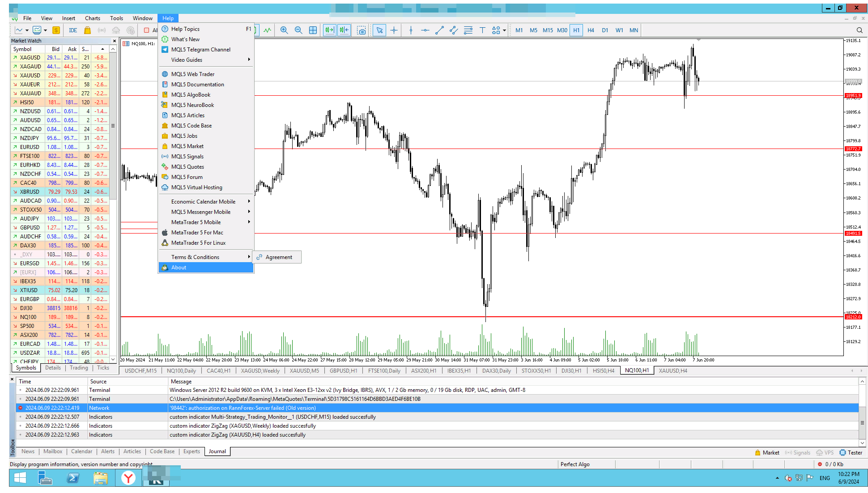Draw a vertical line

tap(411, 30)
